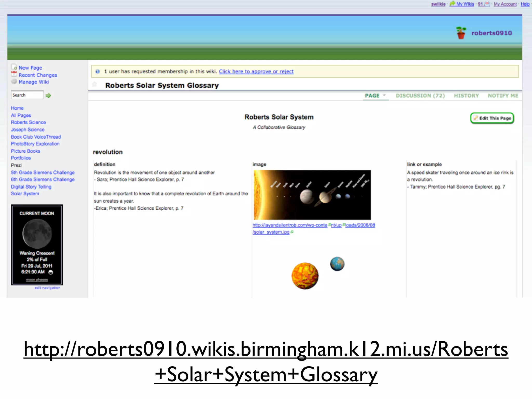The width and height of the screenshot is (532, 399).
Task: Click the mail envelope icon near 91
Action: pos(487,4)
